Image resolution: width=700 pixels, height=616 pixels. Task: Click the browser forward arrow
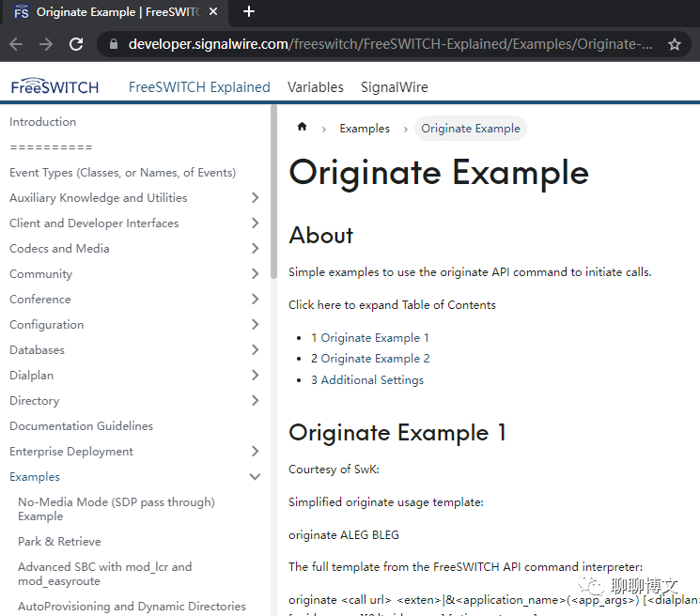(x=45, y=44)
